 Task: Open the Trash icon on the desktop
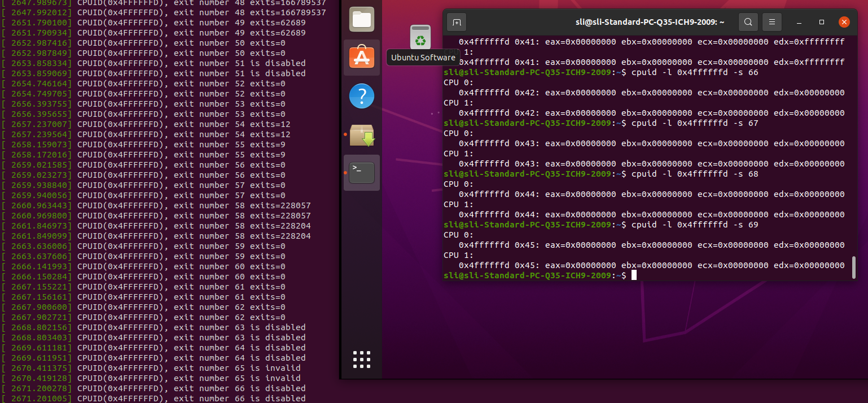click(420, 37)
